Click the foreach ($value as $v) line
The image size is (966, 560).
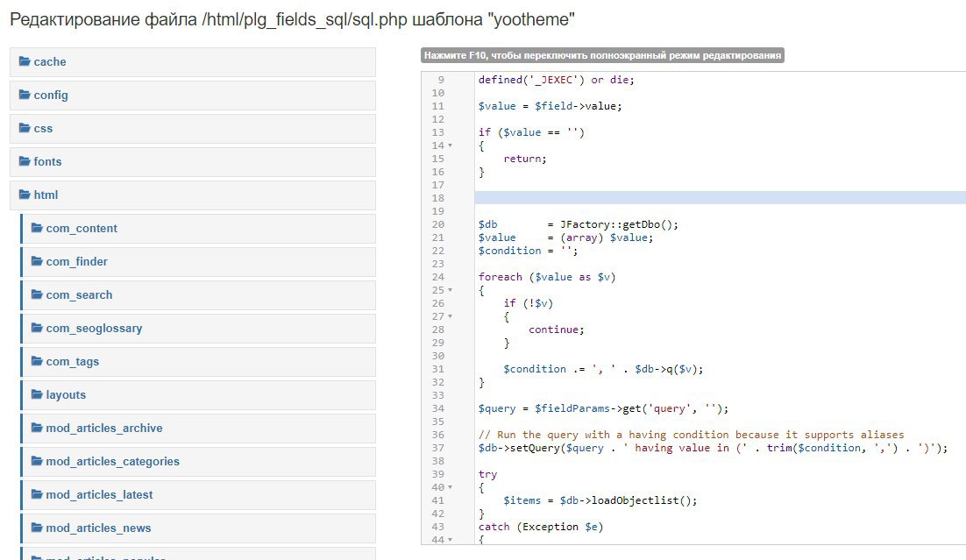pos(546,277)
